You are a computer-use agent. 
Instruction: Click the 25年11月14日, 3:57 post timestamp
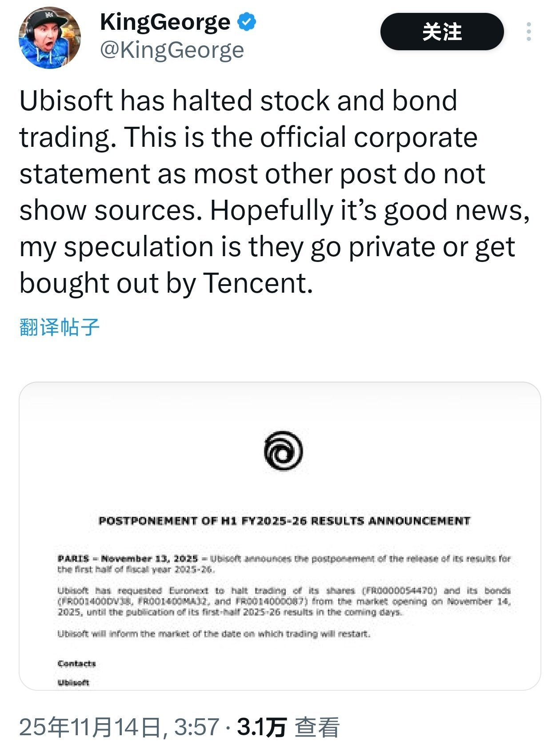pos(119,727)
